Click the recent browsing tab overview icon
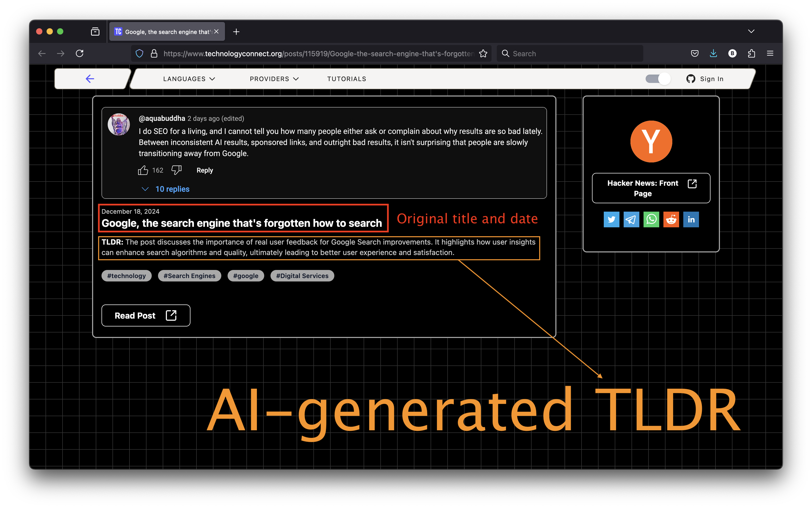Image resolution: width=812 pixels, height=508 pixels. click(x=95, y=32)
